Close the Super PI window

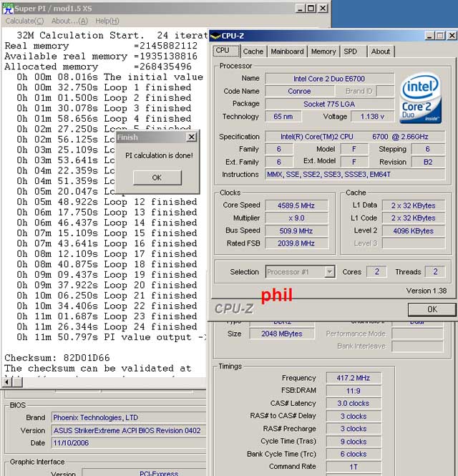pyautogui.click(x=323, y=9)
